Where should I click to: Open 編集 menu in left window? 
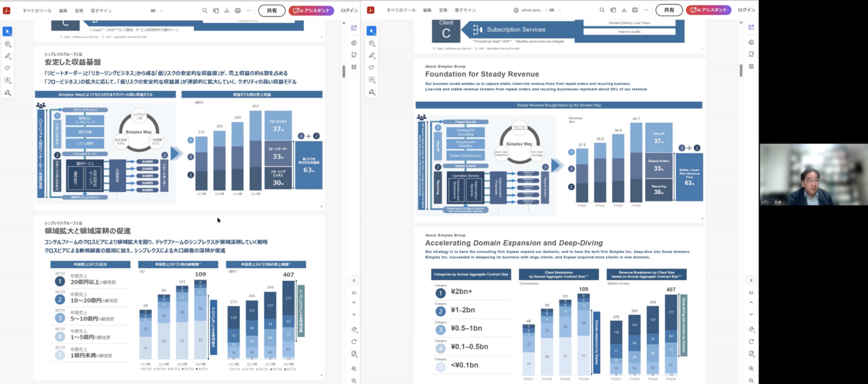(x=63, y=11)
